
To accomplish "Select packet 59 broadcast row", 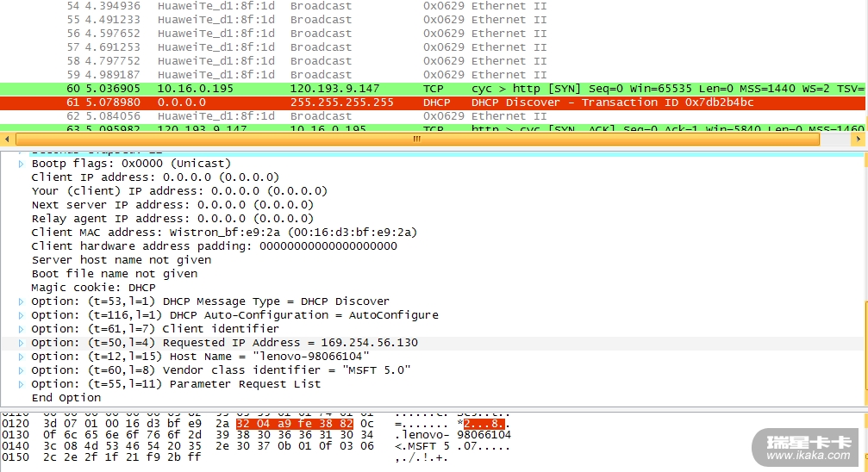I will (433, 75).
